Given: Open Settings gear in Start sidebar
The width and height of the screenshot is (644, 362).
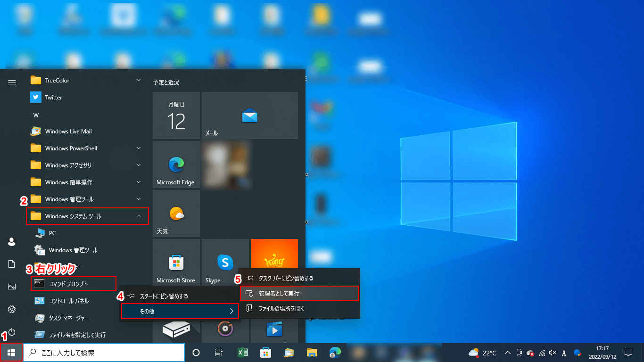Looking at the screenshot, I should point(12,309).
